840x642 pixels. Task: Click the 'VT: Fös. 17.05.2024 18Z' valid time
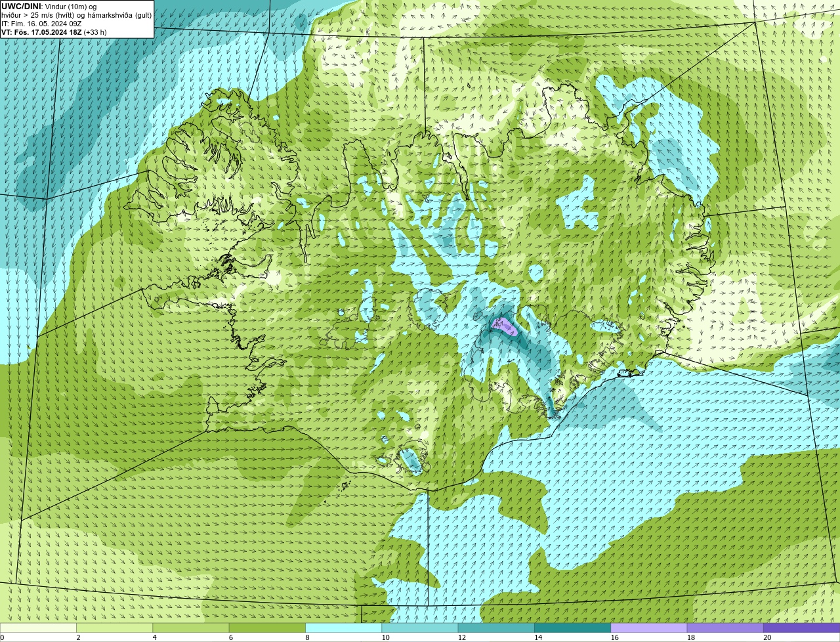click(41, 32)
